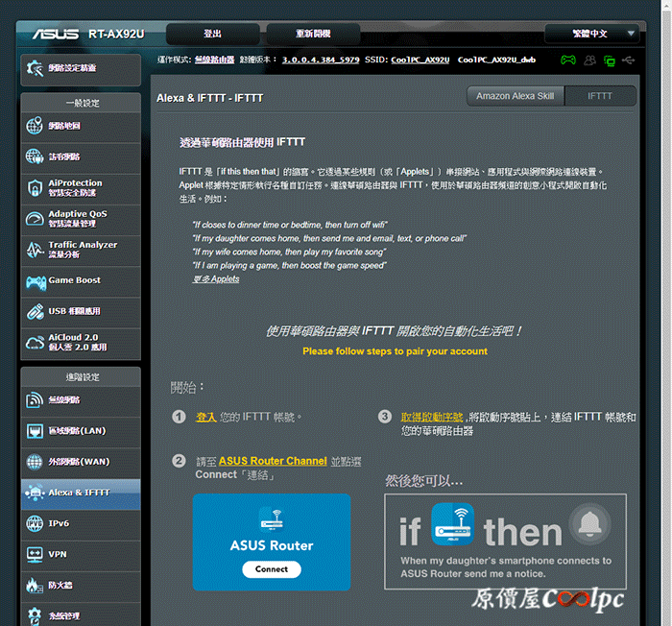Click ASUS Router icon in blue card

point(272,519)
